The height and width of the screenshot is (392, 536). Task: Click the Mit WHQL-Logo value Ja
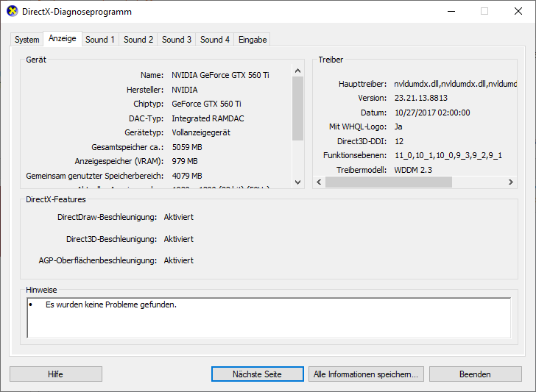point(398,126)
